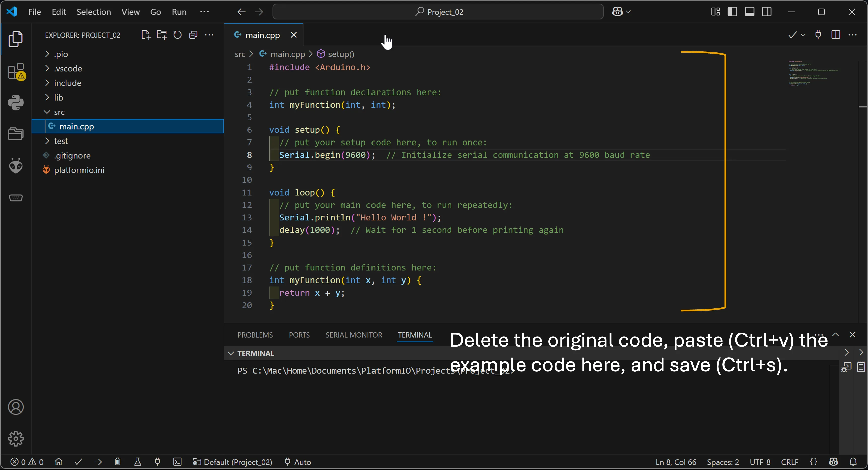Open the Manage gear icon

point(16,439)
